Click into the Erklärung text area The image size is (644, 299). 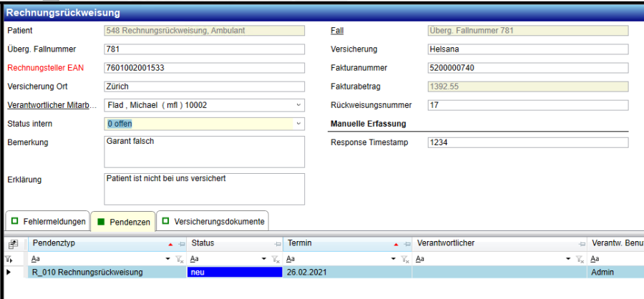click(x=204, y=189)
